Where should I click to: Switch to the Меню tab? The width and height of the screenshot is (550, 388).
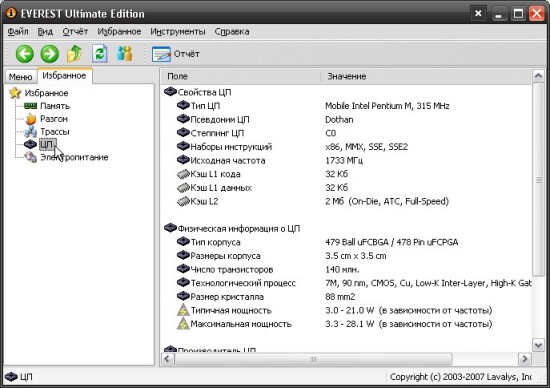click(20, 77)
